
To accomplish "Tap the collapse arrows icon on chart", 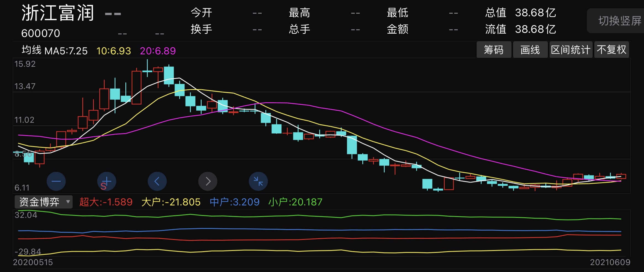I will point(258,181).
